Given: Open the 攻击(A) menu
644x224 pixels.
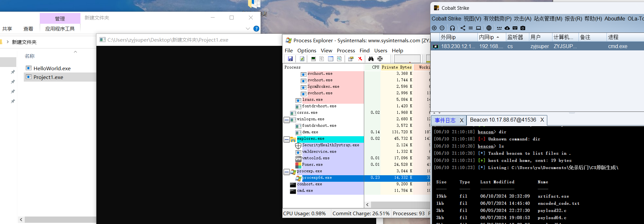Looking at the screenshot, I should pyautogui.click(x=522, y=19).
